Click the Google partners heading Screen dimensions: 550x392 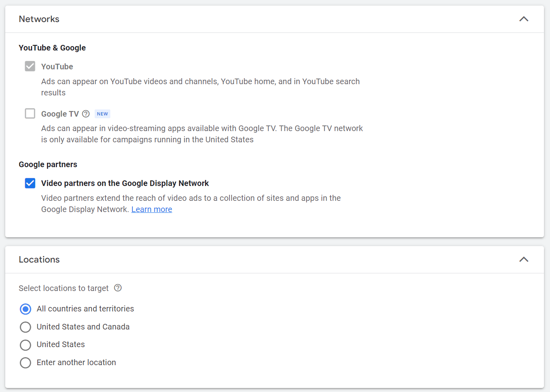[x=48, y=164]
